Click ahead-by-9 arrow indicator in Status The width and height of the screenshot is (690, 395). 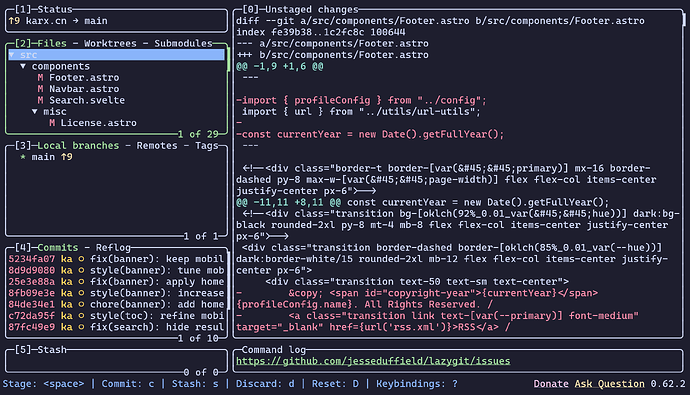point(14,21)
